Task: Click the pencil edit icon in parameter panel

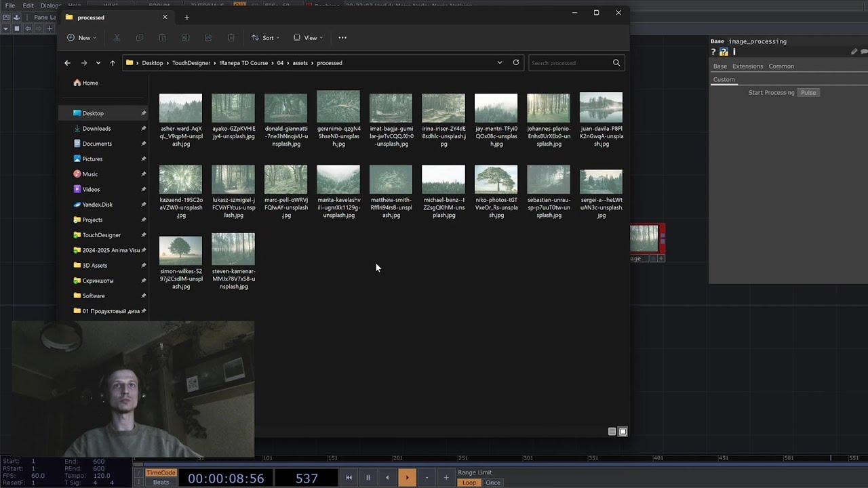Action: [x=854, y=52]
